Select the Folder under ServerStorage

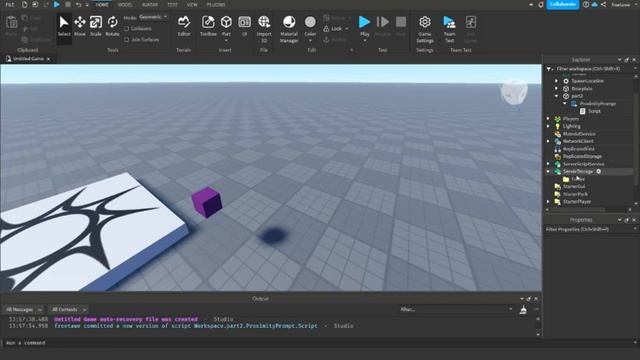pos(578,179)
